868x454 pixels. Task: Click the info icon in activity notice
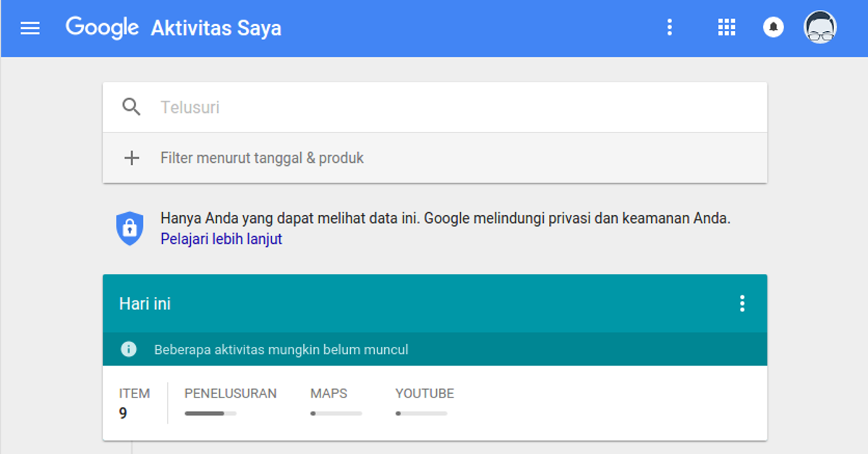click(x=129, y=350)
